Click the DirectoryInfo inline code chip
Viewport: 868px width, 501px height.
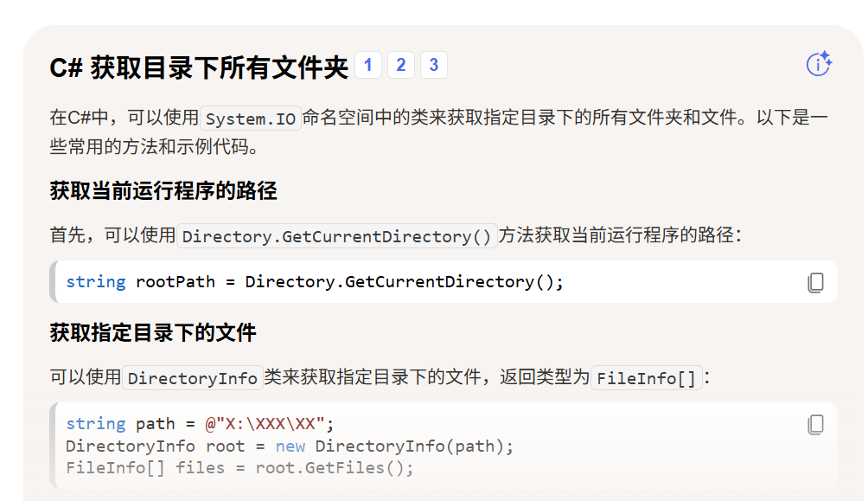[x=192, y=377]
